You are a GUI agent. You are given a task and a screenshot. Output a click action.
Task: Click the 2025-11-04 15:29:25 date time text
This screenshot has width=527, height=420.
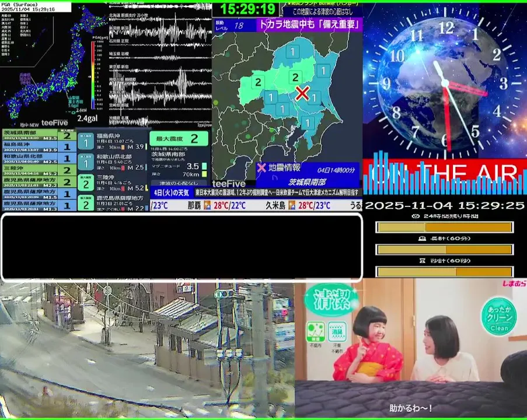[x=445, y=205]
